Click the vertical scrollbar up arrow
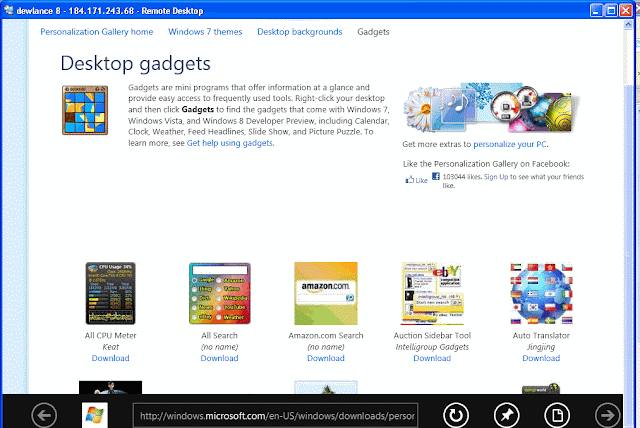 tap(628, 24)
